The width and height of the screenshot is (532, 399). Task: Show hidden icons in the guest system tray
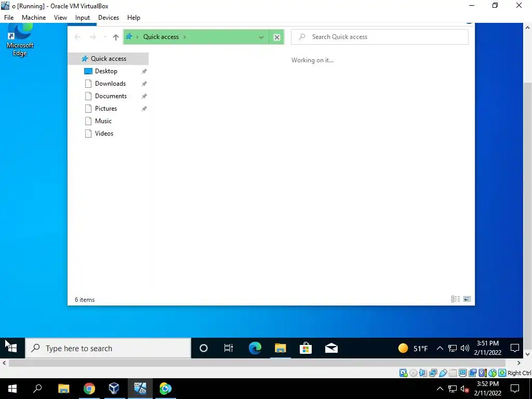point(440,348)
